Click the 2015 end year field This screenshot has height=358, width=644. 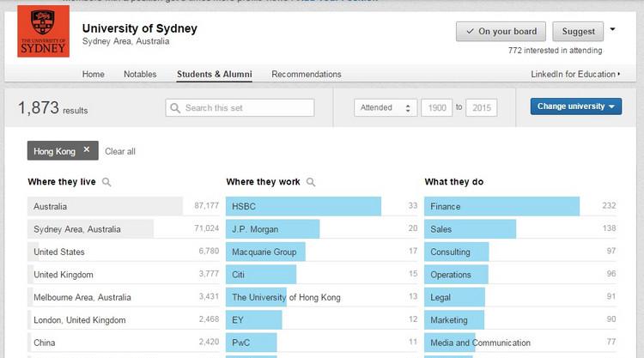pyautogui.click(x=482, y=107)
